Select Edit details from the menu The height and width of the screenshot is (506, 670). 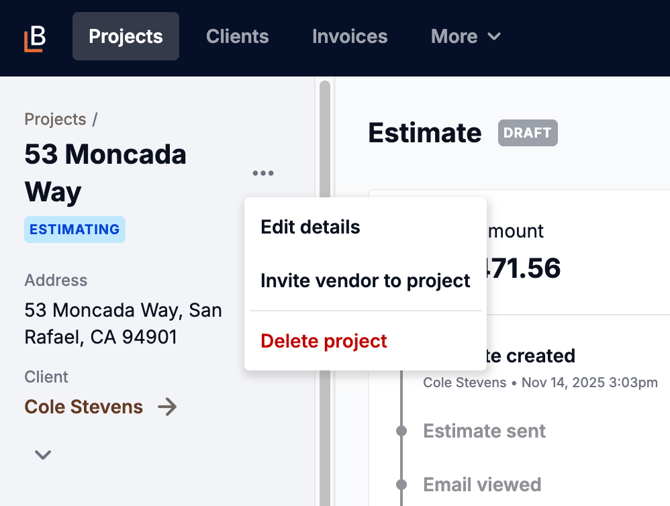pyautogui.click(x=310, y=227)
